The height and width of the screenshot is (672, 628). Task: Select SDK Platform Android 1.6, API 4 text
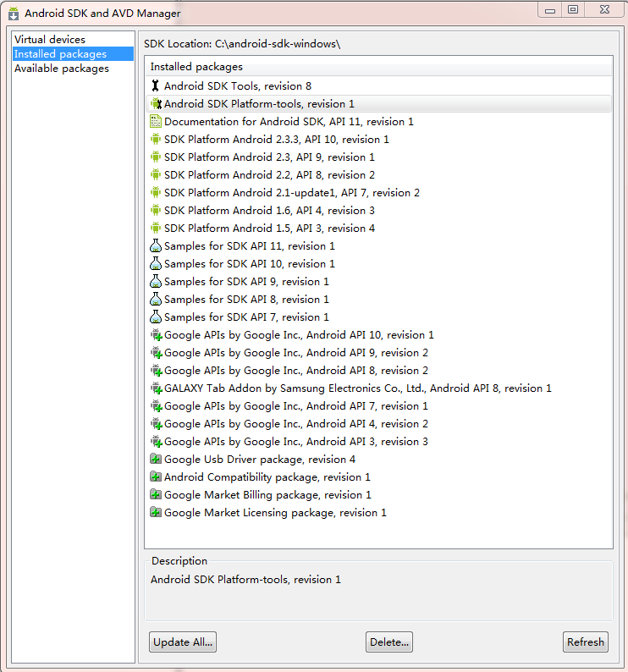[270, 211]
